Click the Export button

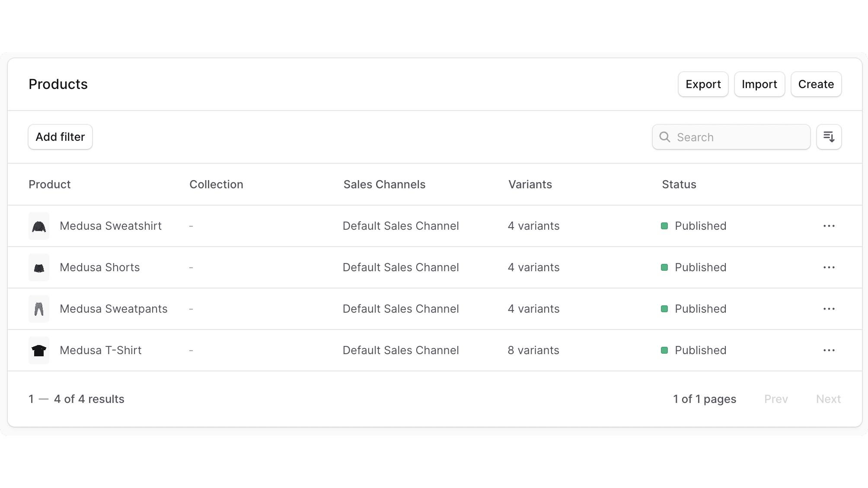pyautogui.click(x=703, y=84)
